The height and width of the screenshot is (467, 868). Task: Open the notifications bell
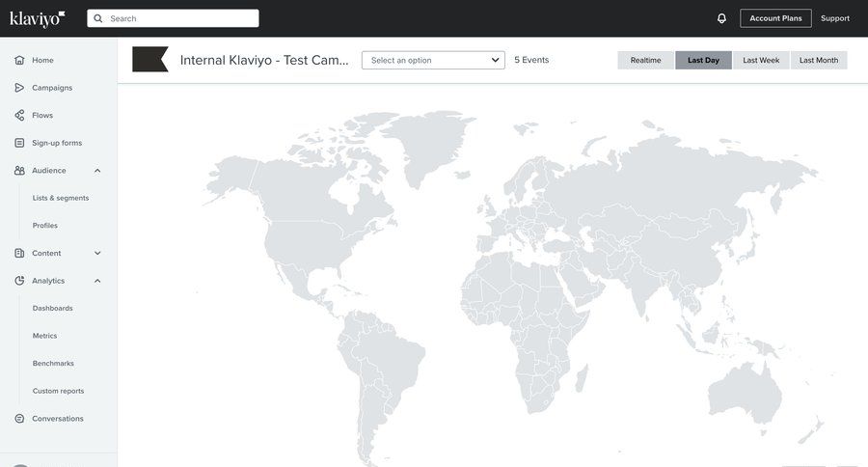click(x=721, y=18)
